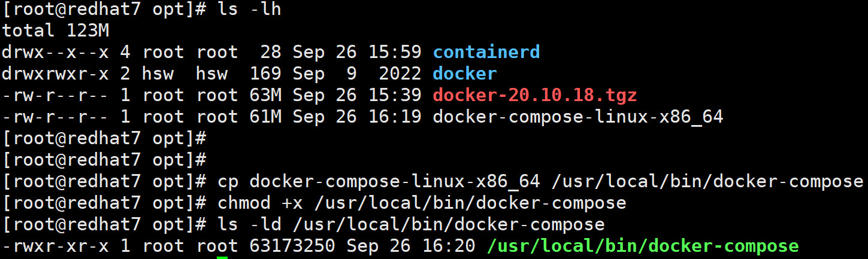This screenshot has height=259, width=868.
Task: Click the green terminal cursor block
Action: [222, 257]
